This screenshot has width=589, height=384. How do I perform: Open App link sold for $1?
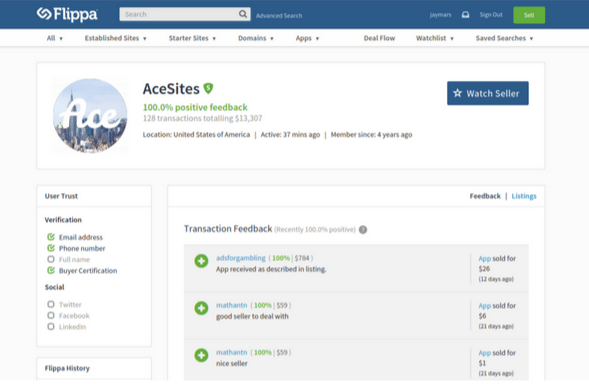[x=485, y=353]
